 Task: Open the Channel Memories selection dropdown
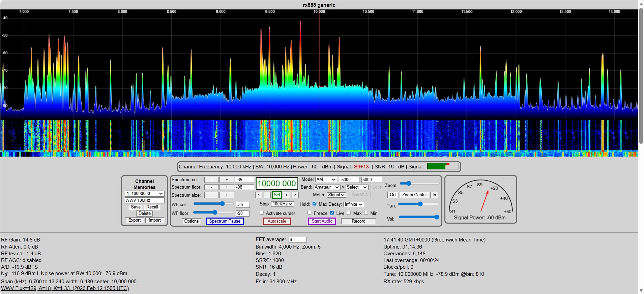pos(144,194)
